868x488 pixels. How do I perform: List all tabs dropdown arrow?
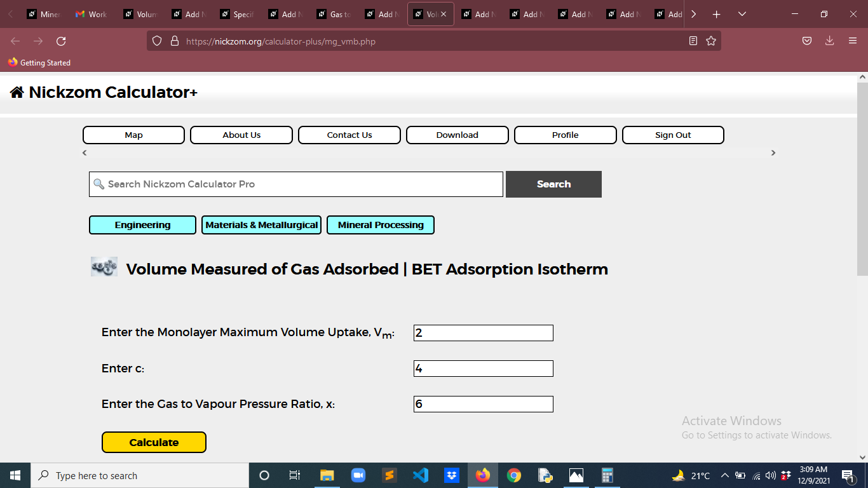(742, 14)
